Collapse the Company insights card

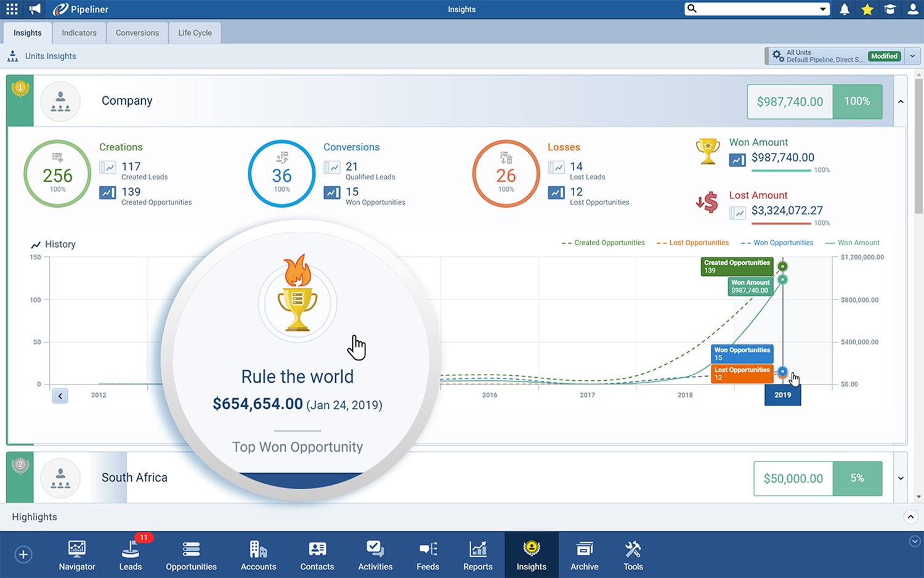click(x=901, y=101)
